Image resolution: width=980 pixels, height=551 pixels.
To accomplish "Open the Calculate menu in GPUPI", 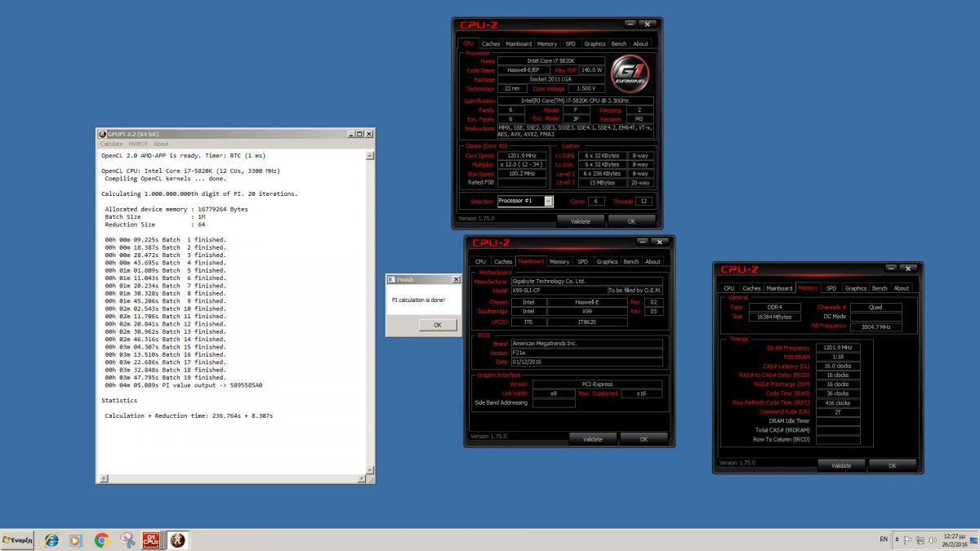I will pyautogui.click(x=111, y=144).
